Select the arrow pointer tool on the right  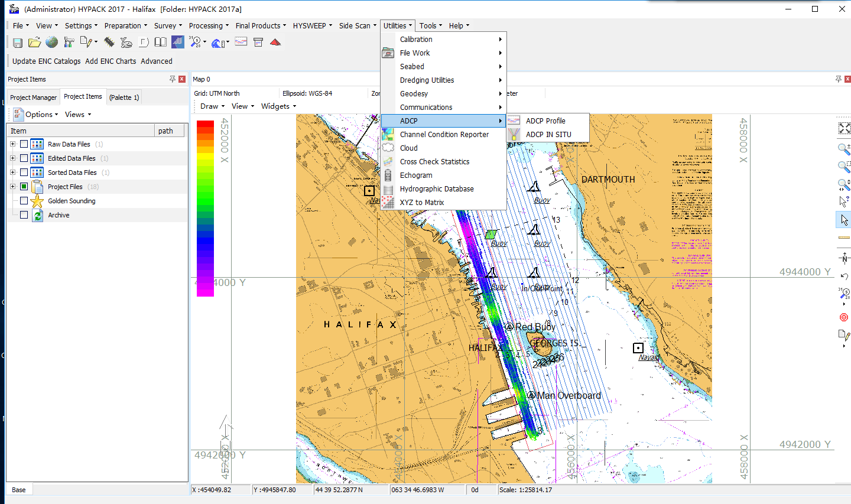point(844,220)
